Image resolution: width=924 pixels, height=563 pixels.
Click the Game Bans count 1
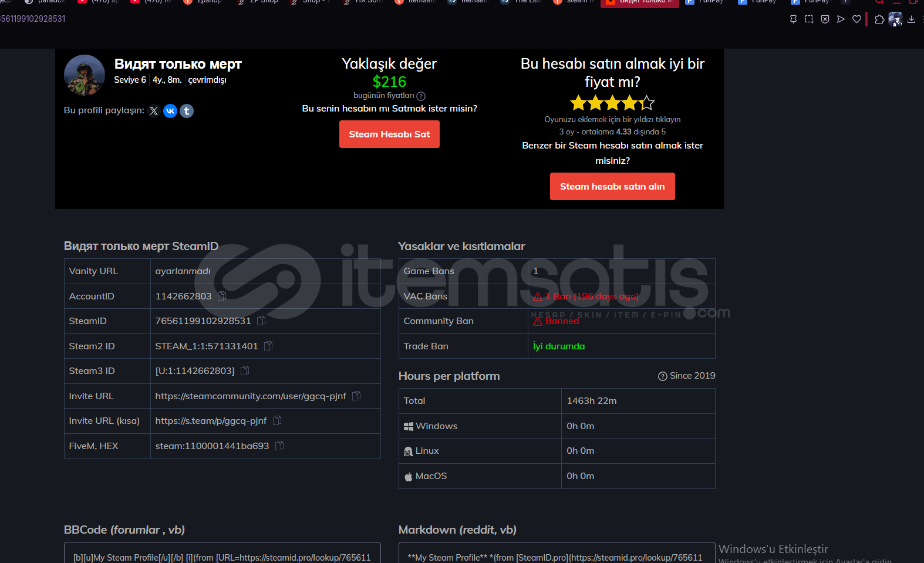pyautogui.click(x=535, y=271)
